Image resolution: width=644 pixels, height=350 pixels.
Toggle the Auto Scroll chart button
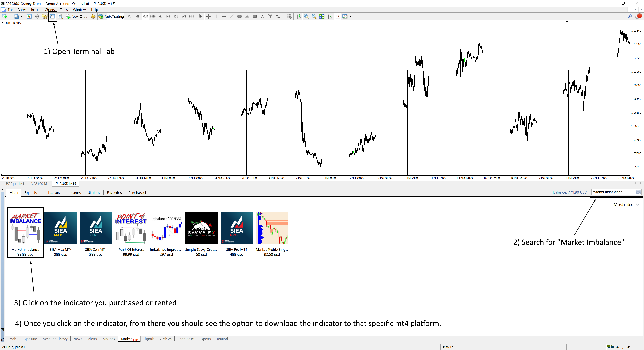(x=330, y=16)
